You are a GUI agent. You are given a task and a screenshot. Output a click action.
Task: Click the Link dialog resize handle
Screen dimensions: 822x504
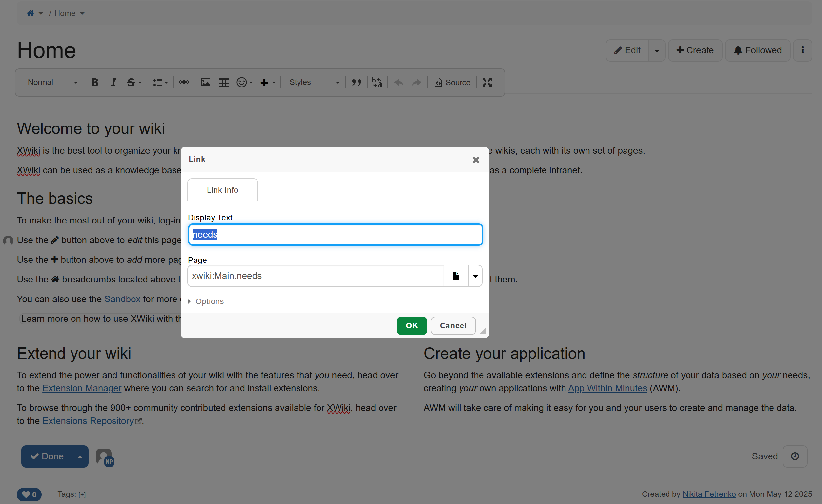(x=483, y=331)
